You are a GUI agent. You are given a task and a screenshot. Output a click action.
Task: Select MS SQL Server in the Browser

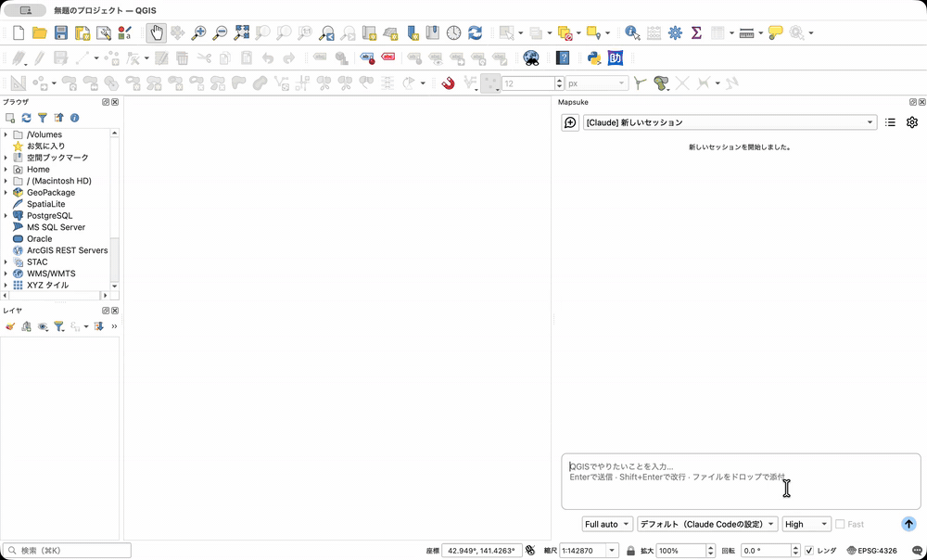tap(57, 227)
